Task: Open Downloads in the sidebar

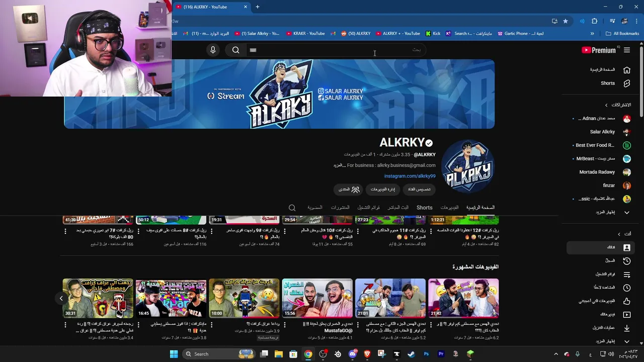Action: coord(601,328)
